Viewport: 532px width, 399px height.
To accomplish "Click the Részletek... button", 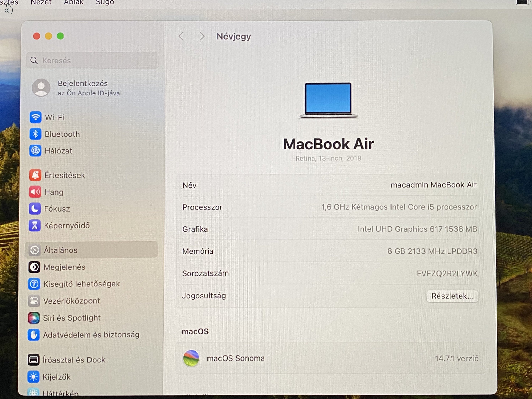I will 452,296.
